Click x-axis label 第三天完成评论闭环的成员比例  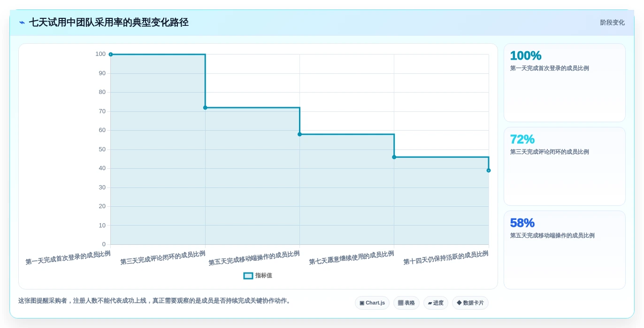[x=163, y=258]
